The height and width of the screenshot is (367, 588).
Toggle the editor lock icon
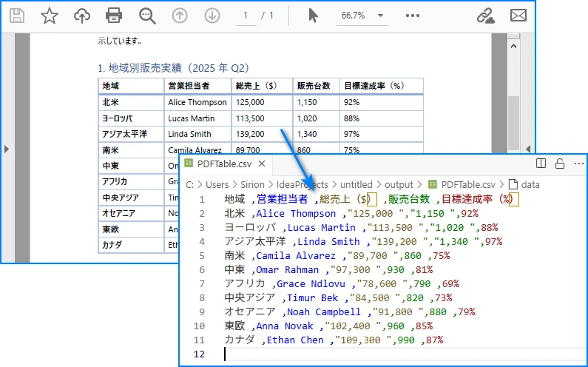(560, 164)
